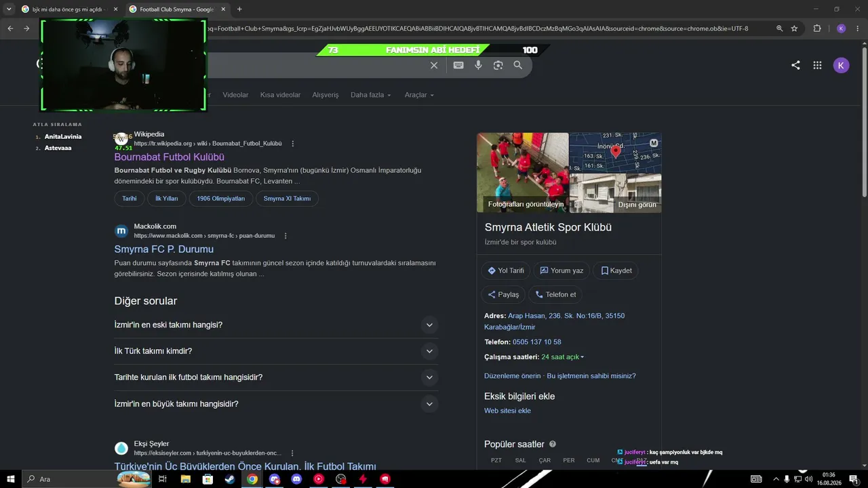Expand the '24 saat açık' hours dropdown

point(563,357)
